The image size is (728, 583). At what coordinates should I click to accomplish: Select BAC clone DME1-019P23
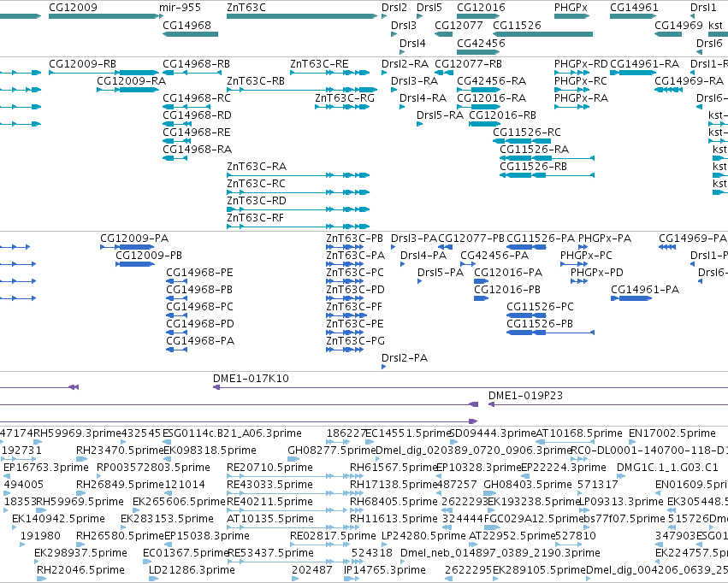525,396
